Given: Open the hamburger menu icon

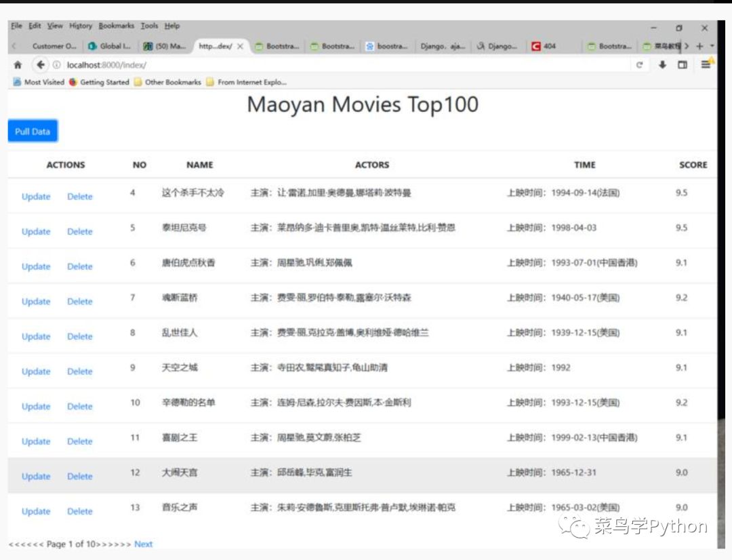Looking at the screenshot, I should pyautogui.click(x=706, y=65).
